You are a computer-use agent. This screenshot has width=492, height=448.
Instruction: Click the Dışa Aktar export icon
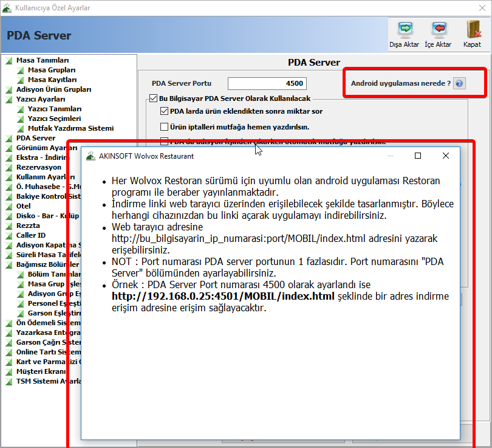(405, 30)
